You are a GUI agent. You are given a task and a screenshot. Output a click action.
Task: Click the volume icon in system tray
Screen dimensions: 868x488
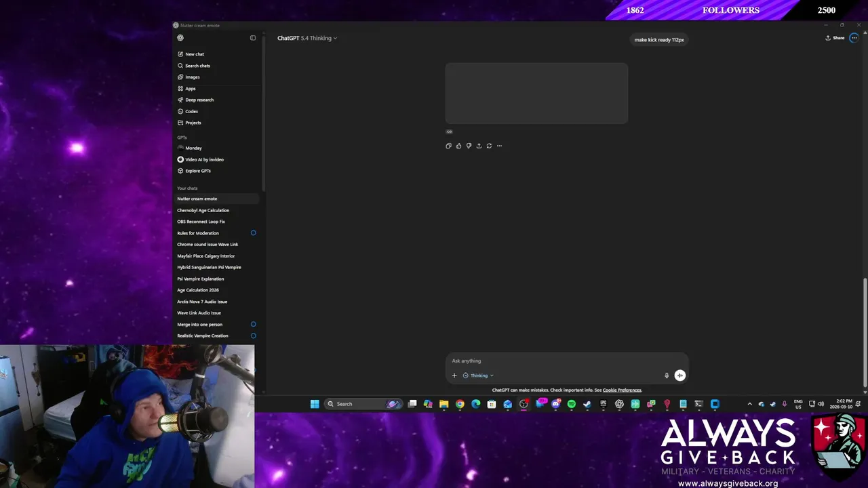click(821, 404)
